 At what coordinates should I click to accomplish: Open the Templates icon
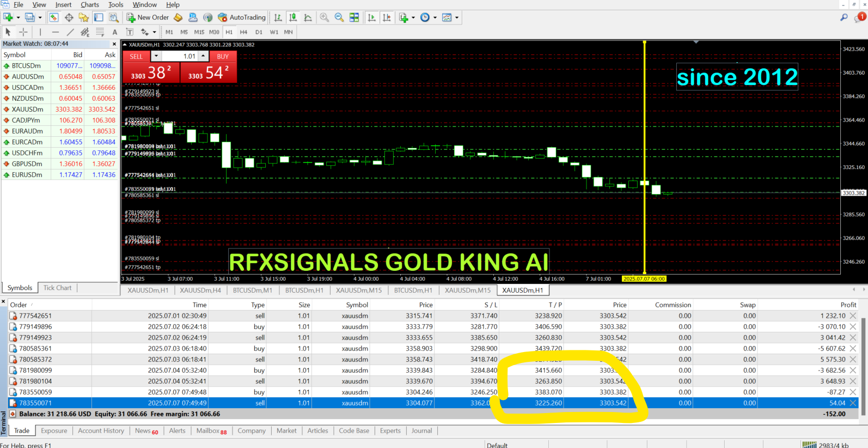[447, 17]
